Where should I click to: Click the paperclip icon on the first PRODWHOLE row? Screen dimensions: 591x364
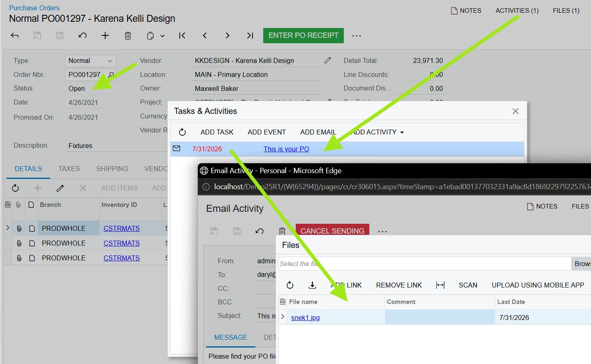click(x=19, y=228)
